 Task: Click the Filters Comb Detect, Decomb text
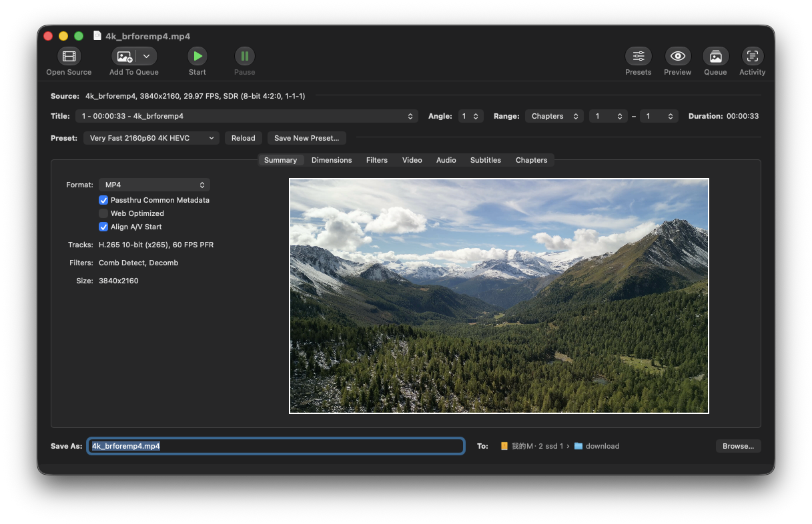[138, 263]
